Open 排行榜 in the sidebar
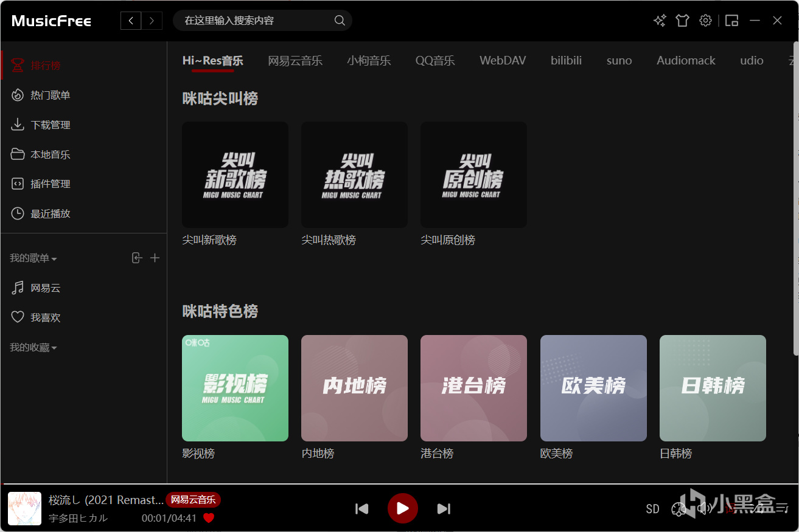Image resolution: width=799 pixels, height=532 pixels. [x=84, y=66]
